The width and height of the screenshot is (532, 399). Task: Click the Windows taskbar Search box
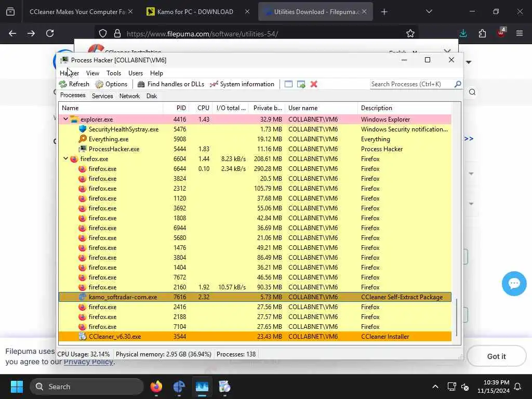click(x=87, y=387)
